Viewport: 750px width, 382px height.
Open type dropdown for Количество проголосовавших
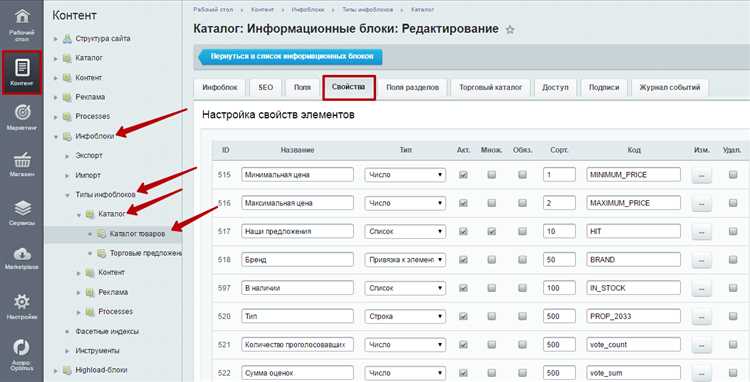point(405,344)
